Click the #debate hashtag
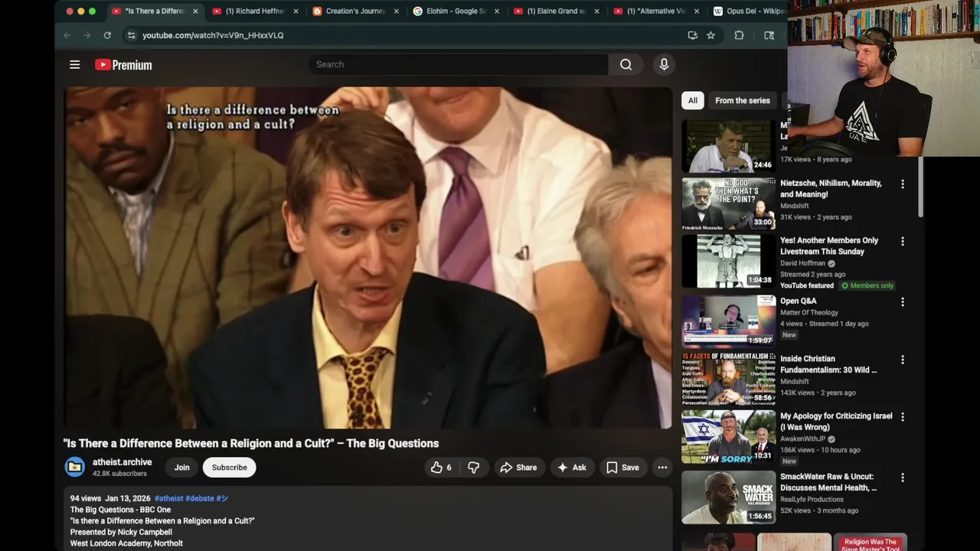Screen dimensions: 980x551 [200, 498]
